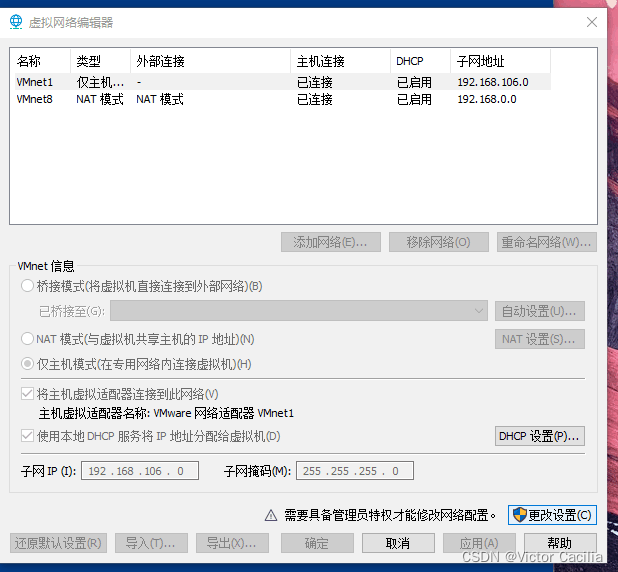The width and height of the screenshot is (618, 572).
Task: Click the Virtual Network Editor globe icon
Action: tap(16, 22)
